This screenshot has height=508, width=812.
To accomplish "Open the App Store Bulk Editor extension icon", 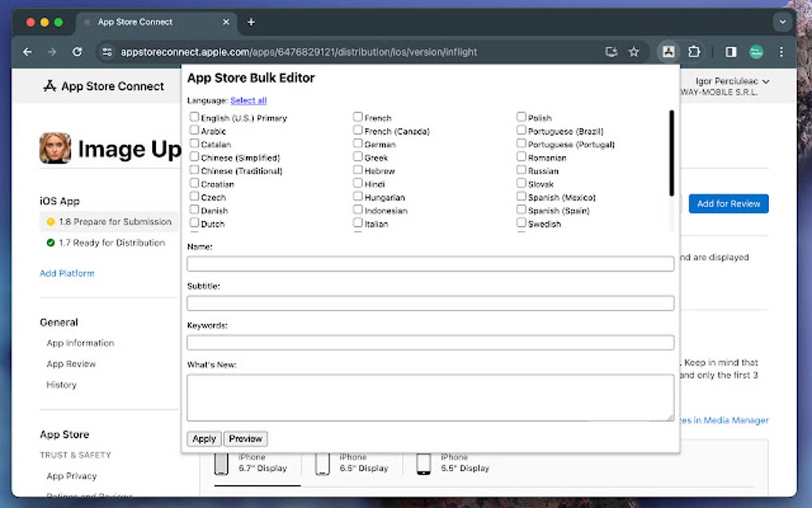I will (669, 52).
